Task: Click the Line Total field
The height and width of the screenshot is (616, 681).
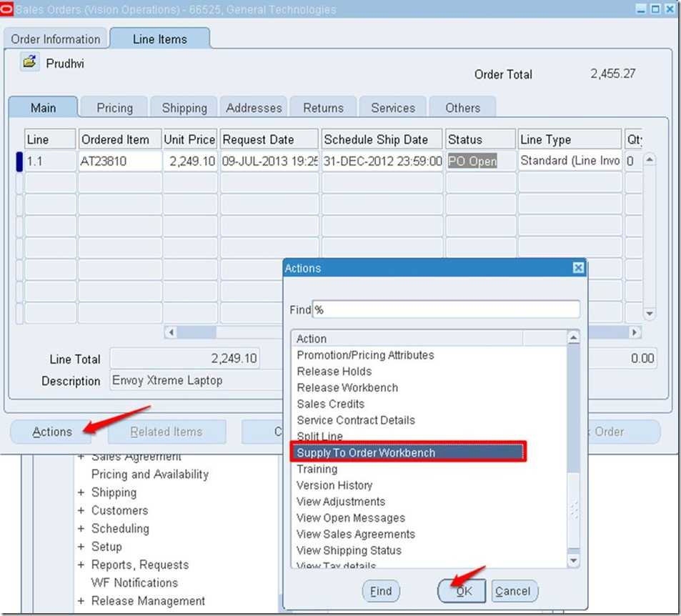Action: [x=184, y=359]
